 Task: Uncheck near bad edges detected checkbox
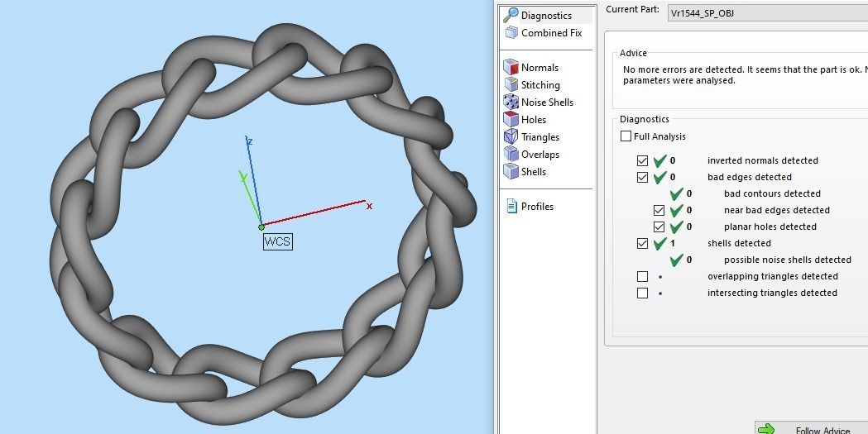point(659,211)
